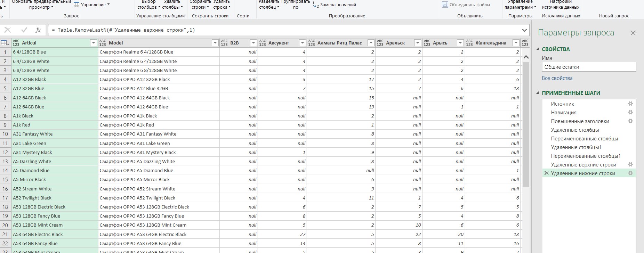The height and width of the screenshot is (253, 644).
Task: Open Аксукент column filter dropdown
Action: click(302, 43)
